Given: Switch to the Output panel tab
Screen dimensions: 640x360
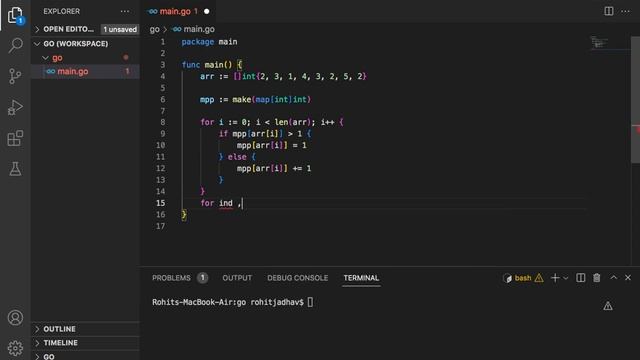Looking at the screenshot, I should (237, 278).
